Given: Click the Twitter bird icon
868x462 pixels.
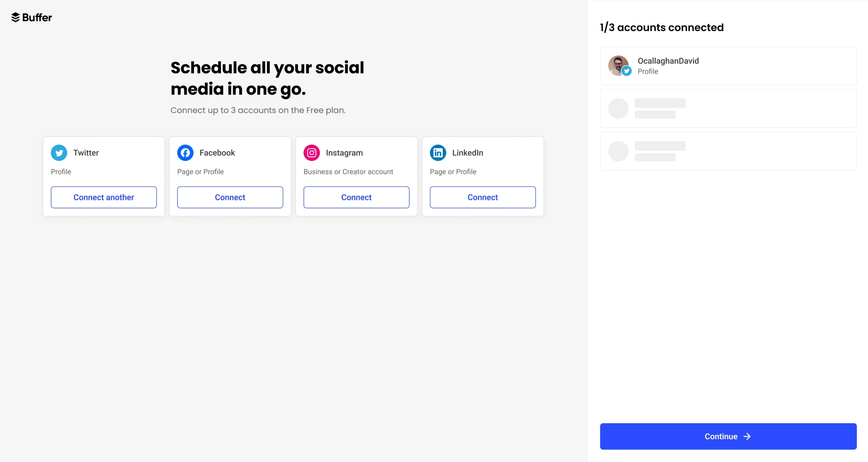Looking at the screenshot, I should pyautogui.click(x=59, y=153).
